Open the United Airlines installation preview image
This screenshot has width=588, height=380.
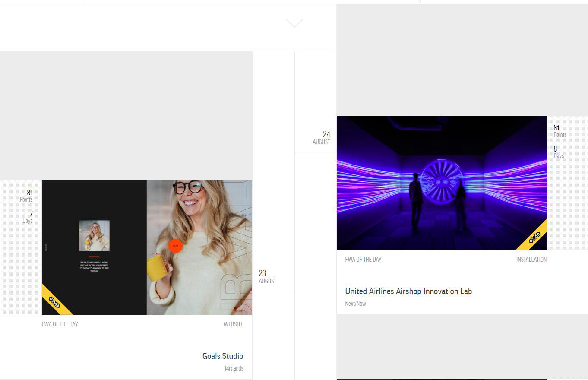442,183
